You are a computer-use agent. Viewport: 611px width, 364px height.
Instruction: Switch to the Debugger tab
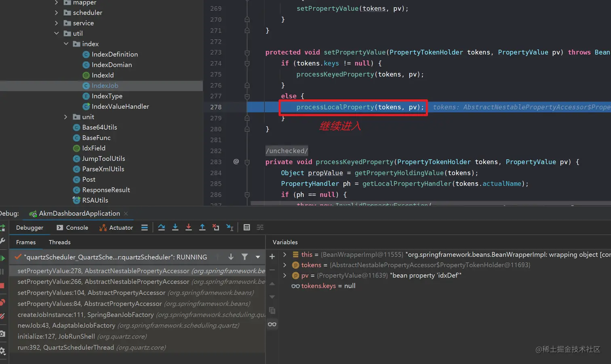29,227
